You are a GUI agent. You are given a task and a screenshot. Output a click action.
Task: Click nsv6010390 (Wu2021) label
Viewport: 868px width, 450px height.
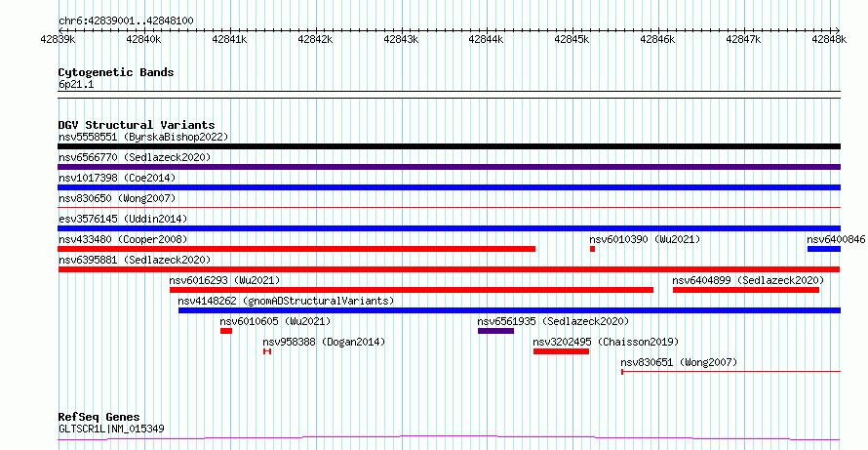645,239
